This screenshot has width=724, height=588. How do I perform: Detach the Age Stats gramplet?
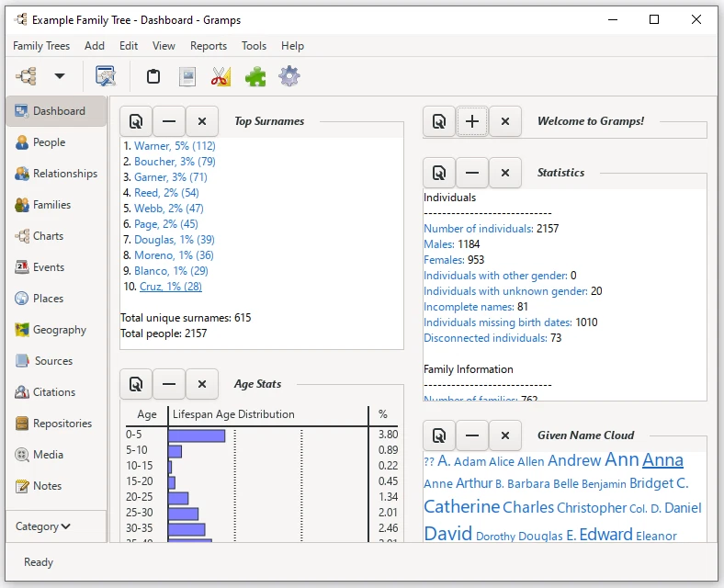coord(136,384)
